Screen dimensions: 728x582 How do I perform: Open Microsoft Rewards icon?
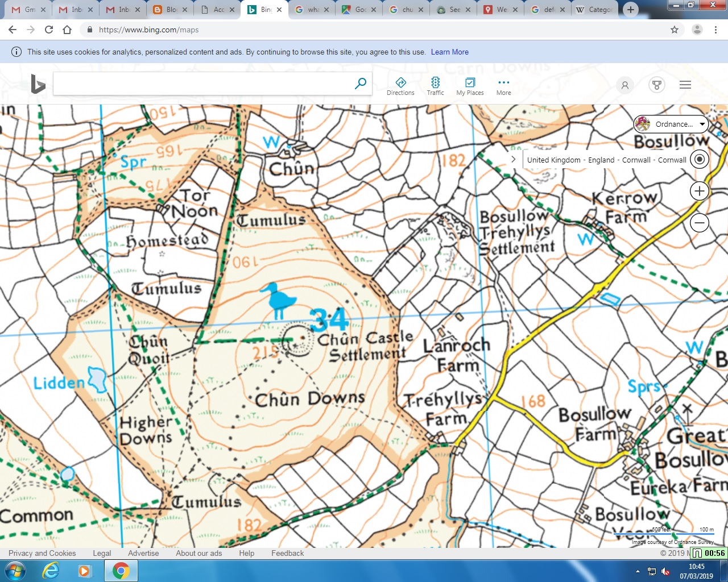(656, 85)
